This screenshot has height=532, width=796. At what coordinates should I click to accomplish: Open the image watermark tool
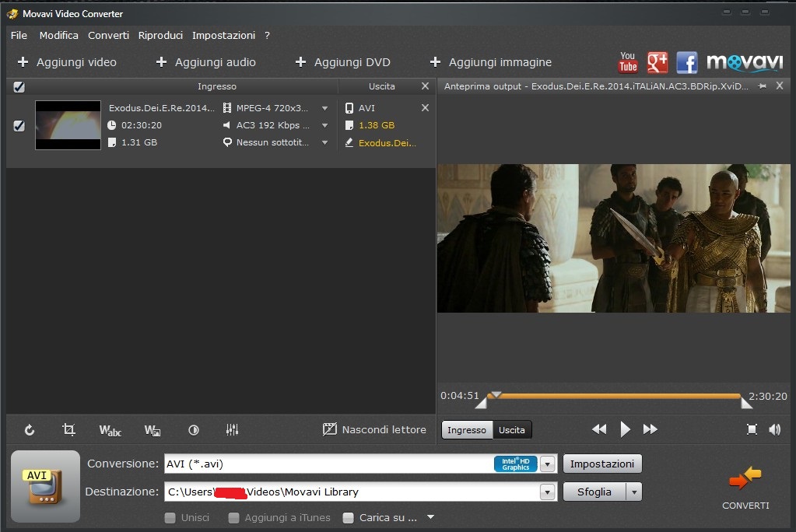point(153,430)
